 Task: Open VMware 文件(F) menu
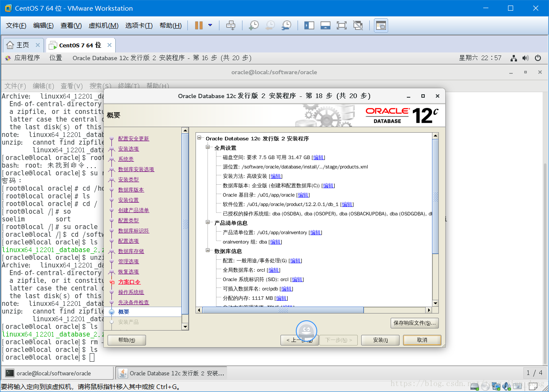click(x=16, y=26)
